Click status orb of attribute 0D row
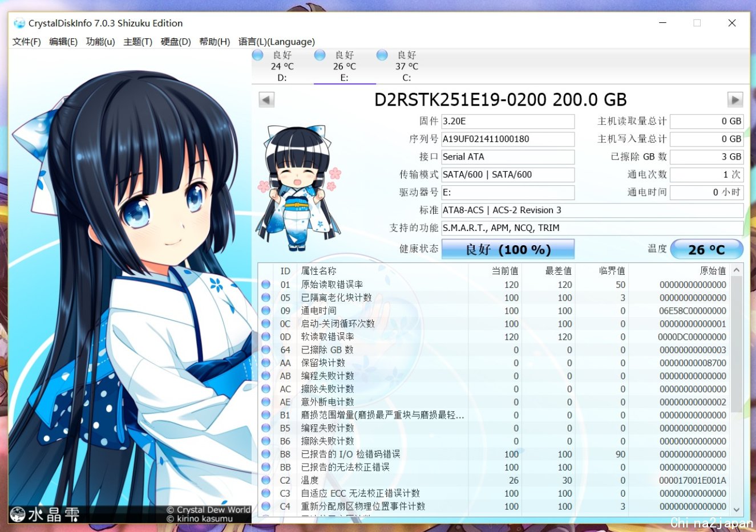This screenshot has width=756, height=532. point(266,337)
